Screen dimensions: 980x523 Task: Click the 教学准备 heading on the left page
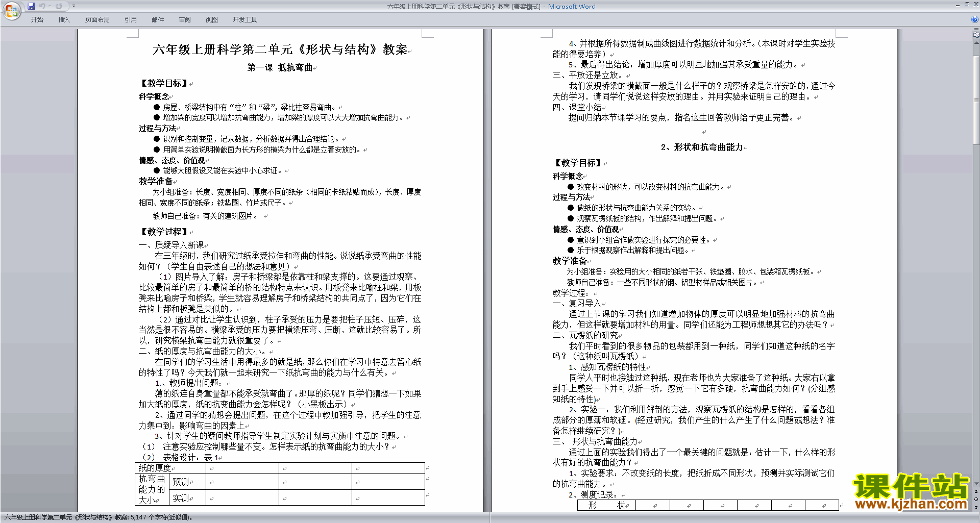coord(156,181)
